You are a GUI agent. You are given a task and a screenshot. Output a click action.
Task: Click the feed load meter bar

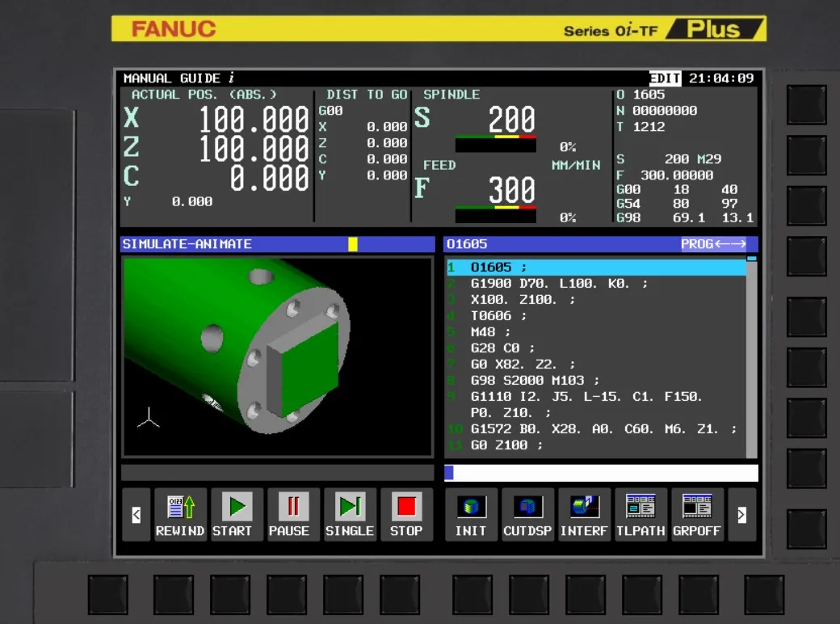(496, 214)
